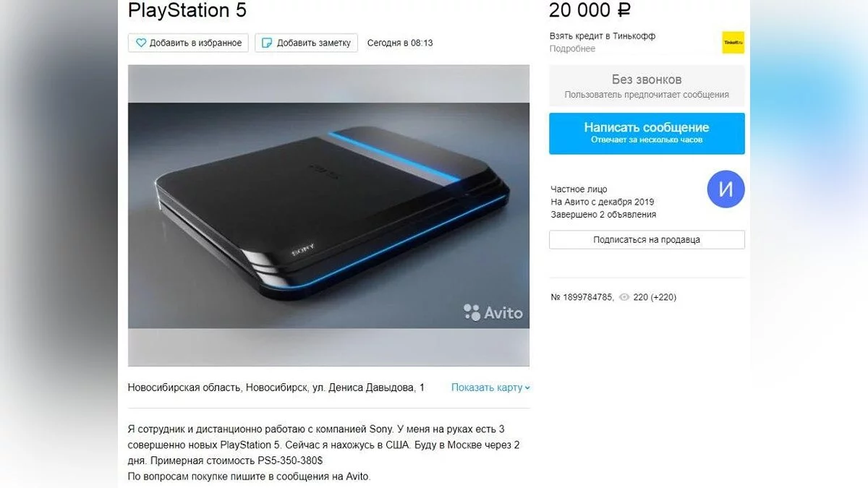Click the Avito watermark logo

tap(493, 312)
